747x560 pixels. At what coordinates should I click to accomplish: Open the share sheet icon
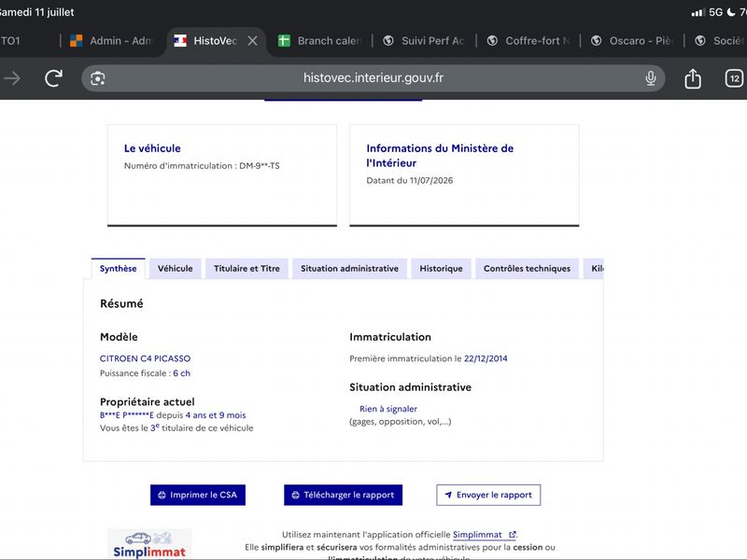click(x=692, y=78)
